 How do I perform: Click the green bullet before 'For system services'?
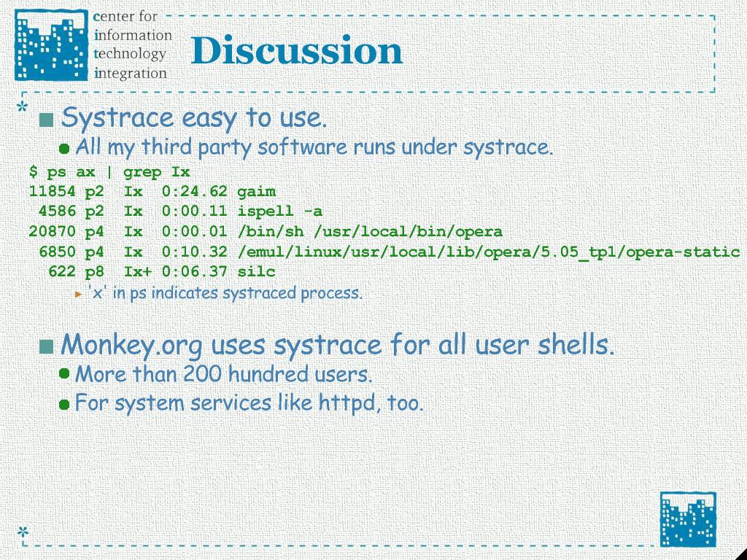(64, 404)
